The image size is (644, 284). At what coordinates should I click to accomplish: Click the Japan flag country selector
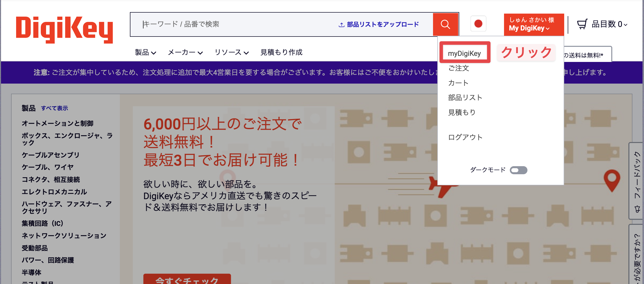point(478,24)
